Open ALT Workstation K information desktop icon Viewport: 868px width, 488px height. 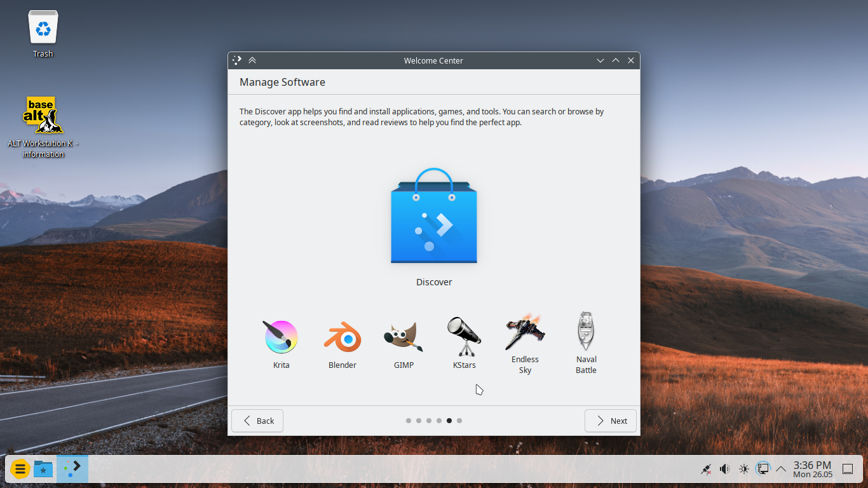pyautogui.click(x=43, y=115)
